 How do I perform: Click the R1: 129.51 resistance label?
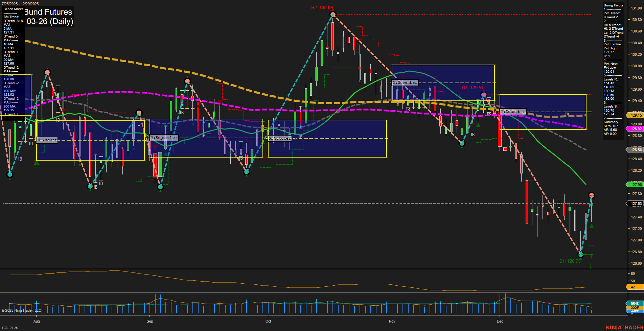coord(473,87)
